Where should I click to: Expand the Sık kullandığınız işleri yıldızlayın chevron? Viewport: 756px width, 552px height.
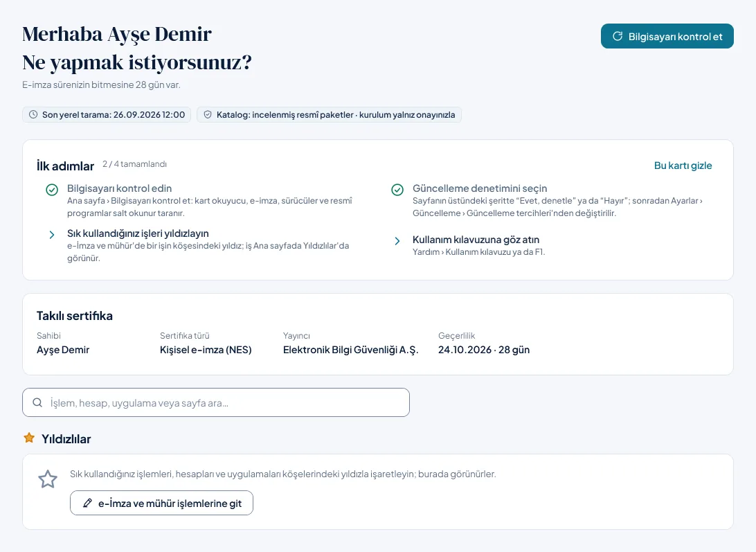[52, 235]
